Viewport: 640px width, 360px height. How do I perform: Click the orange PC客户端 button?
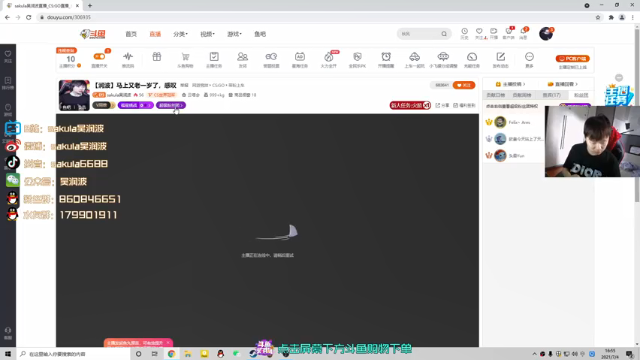point(572,59)
